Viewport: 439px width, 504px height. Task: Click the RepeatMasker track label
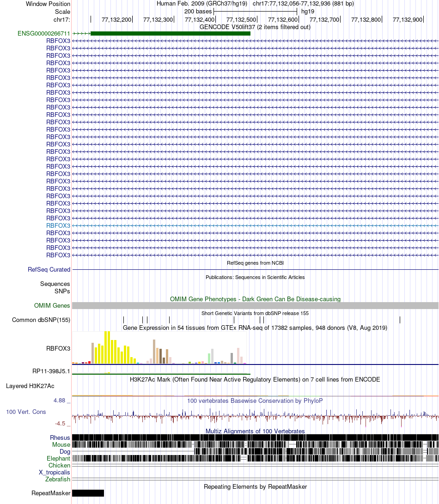click(x=51, y=493)
